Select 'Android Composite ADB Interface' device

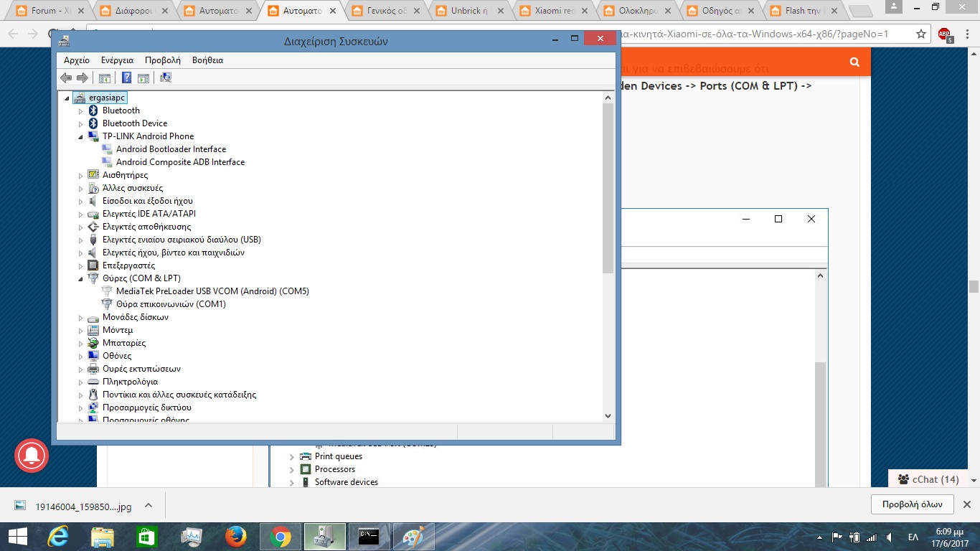[180, 162]
